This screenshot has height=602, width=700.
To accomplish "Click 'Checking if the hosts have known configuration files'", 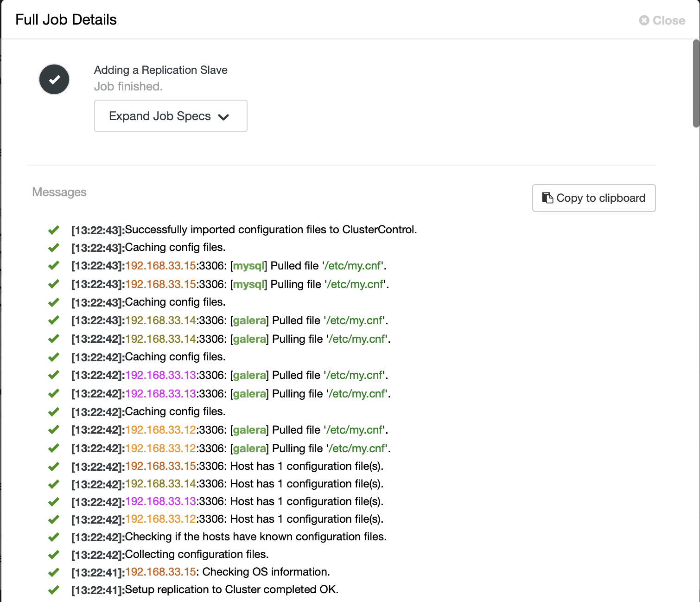I will pos(256,537).
